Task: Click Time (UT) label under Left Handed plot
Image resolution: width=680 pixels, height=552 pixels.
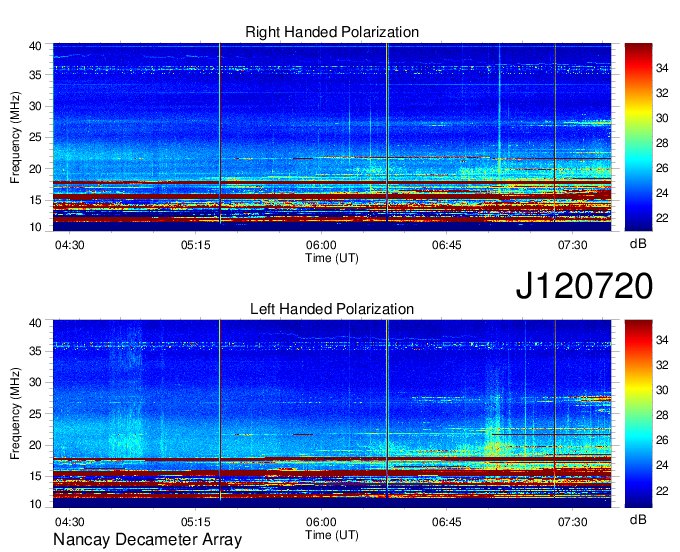Action: 332,535
